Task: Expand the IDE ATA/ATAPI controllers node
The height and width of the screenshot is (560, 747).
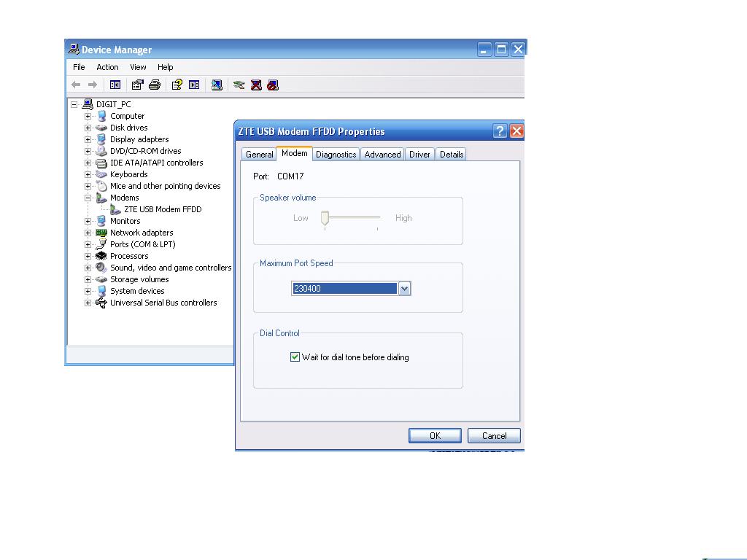Action: (x=88, y=163)
